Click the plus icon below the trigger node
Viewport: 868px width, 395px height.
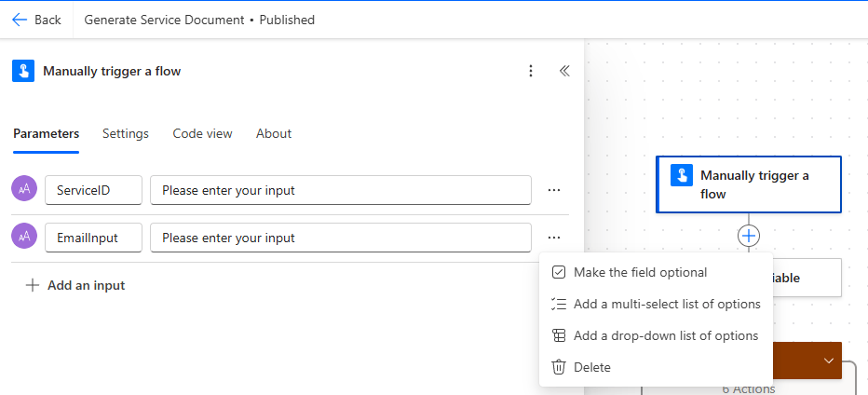click(749, 236)
